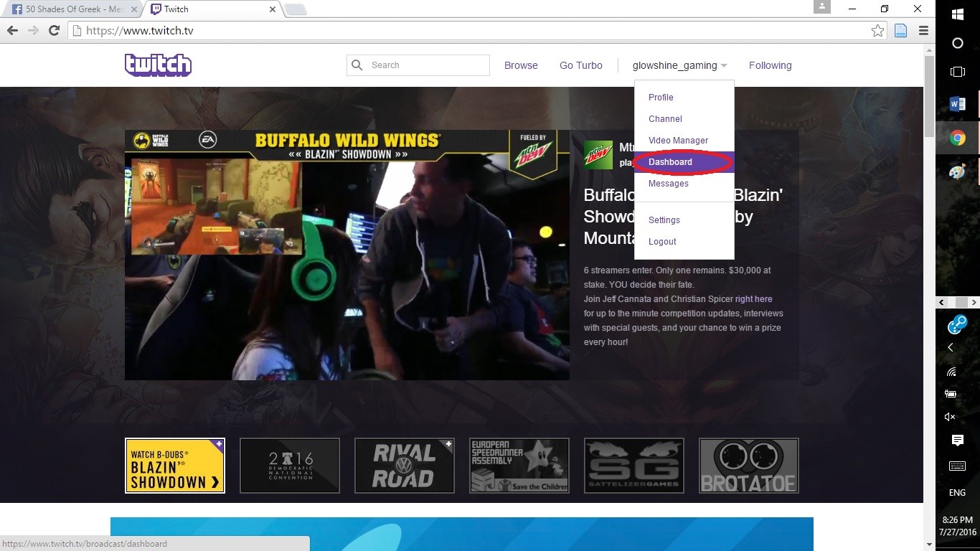The image size is (980, 551).
Task: Switch to the 50 Shades Of Greek tab
Action: (x=72, y=9)
